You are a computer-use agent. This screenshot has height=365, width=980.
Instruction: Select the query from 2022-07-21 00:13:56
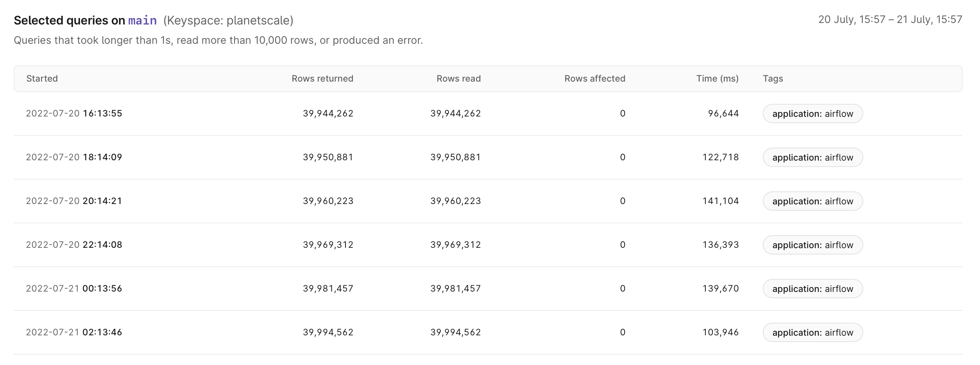pos(74,288)
